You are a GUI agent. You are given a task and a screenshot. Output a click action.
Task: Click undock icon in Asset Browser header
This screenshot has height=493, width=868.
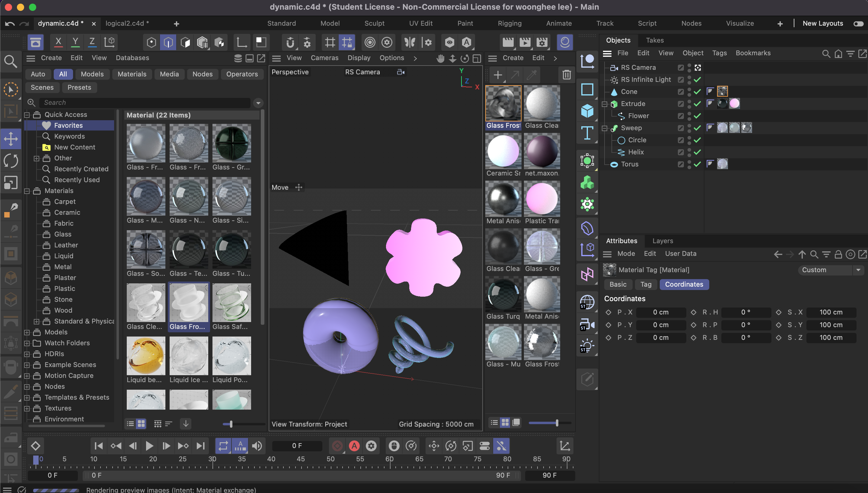pos(261,58)
